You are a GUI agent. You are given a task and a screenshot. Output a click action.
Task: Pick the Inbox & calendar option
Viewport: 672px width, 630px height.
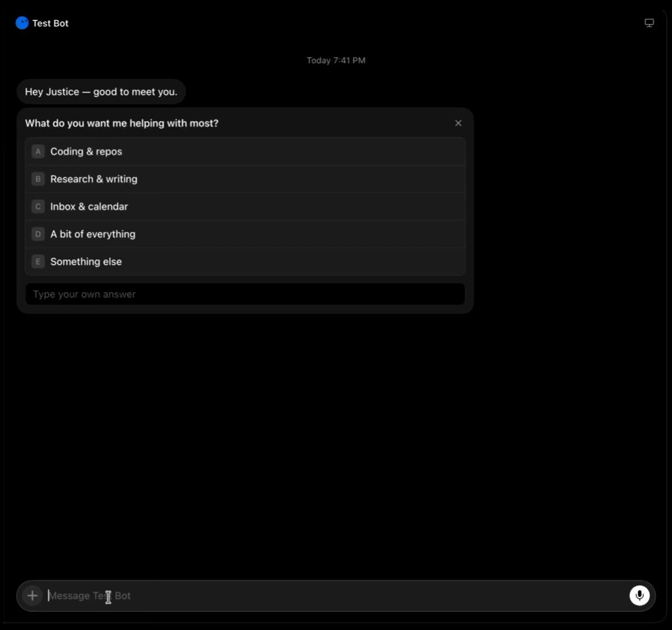(x=245, y=206)
